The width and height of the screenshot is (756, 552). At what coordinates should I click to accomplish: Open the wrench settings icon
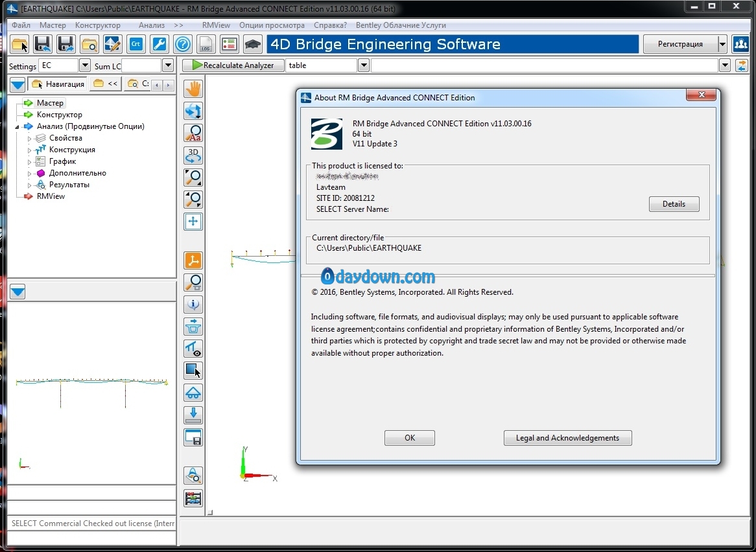(x=159, y=44)
